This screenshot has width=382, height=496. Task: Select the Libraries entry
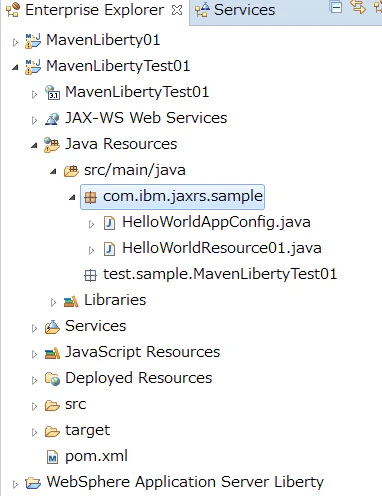click(115, 300)
